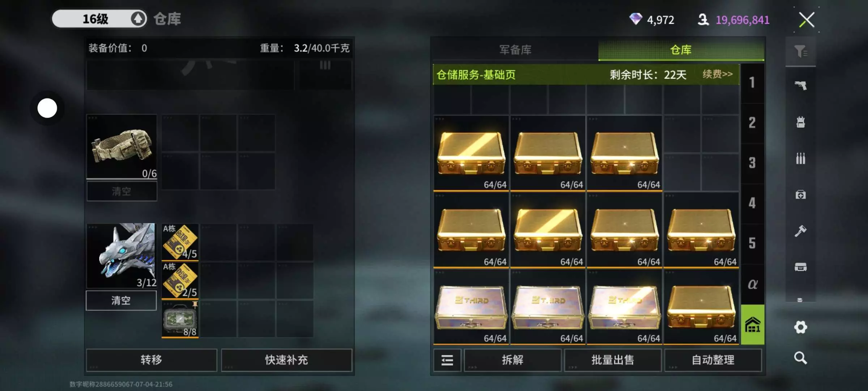Select the α storage page
This screenshot has width=868, height=391.
point(752,284)
